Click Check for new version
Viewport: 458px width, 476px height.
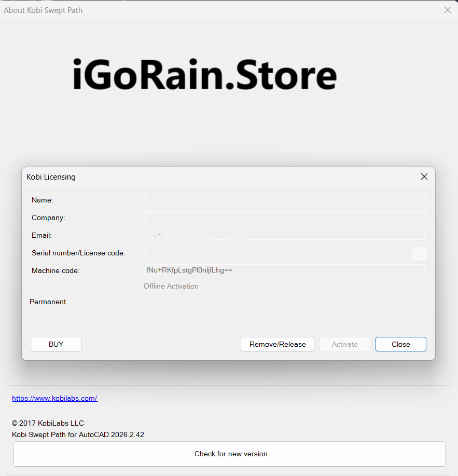[229, 454]
